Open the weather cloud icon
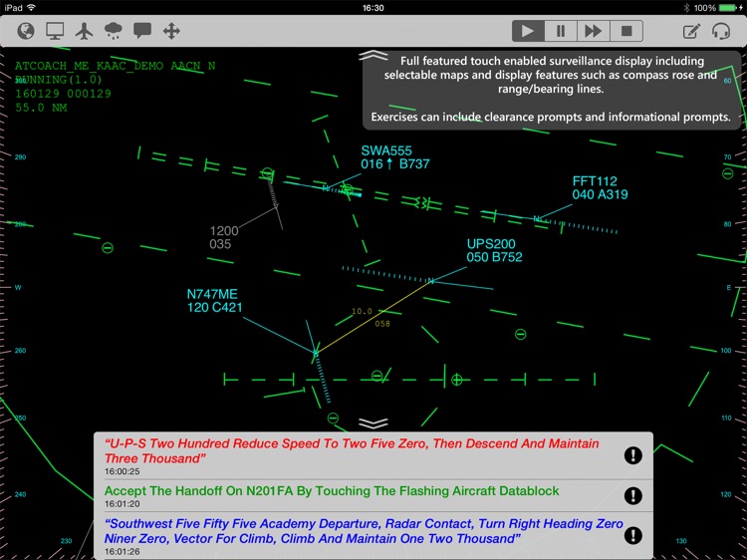The height and width of the screenshot is (560, 747). pos(114,31)
